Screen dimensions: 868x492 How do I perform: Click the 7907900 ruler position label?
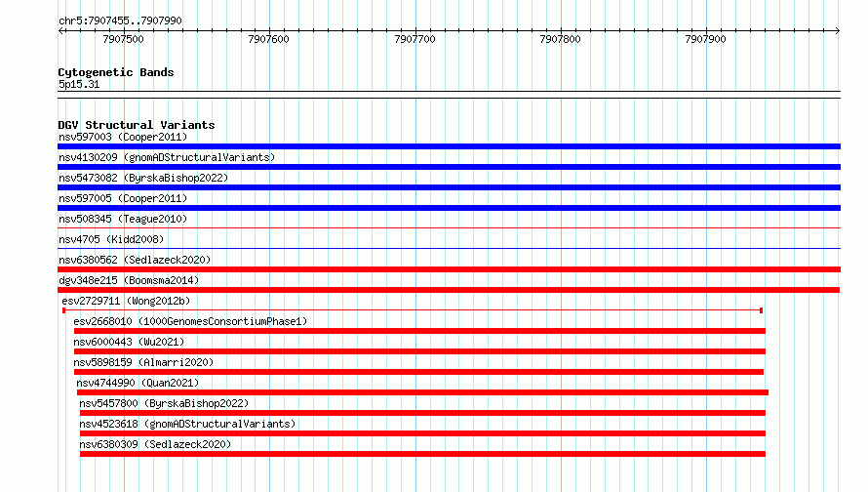pos(705,39)
